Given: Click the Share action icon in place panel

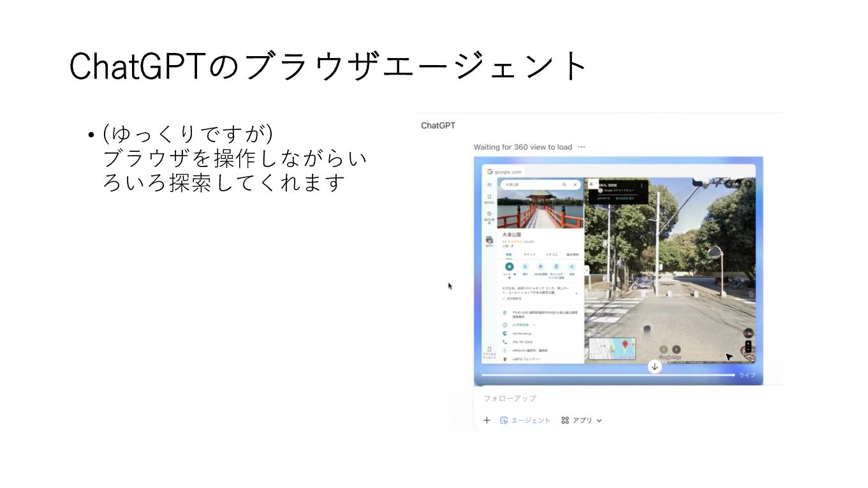Looking at the screenshot, I should (x=572, y=267).
